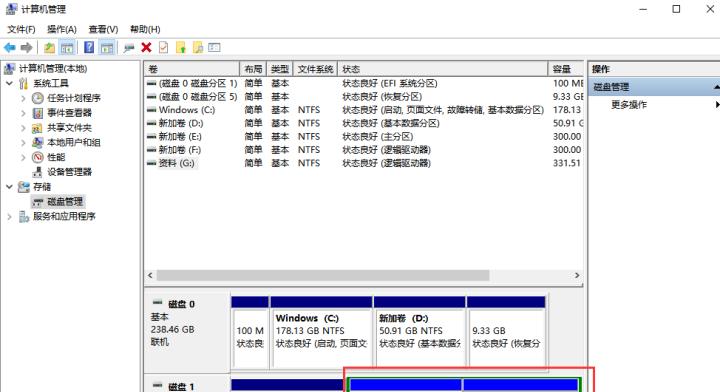Open Help via blue question mark icon
Image resolution: width=720 pixels, height=392 pixels.
(x=89, y=47)
